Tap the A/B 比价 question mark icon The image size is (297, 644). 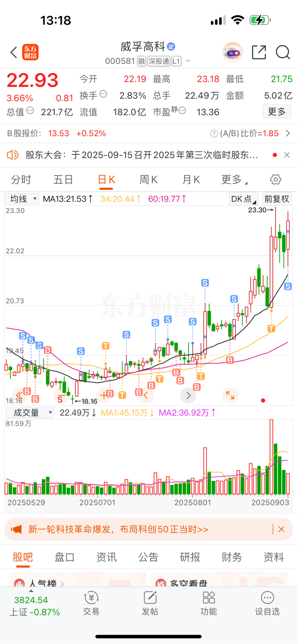214,133
